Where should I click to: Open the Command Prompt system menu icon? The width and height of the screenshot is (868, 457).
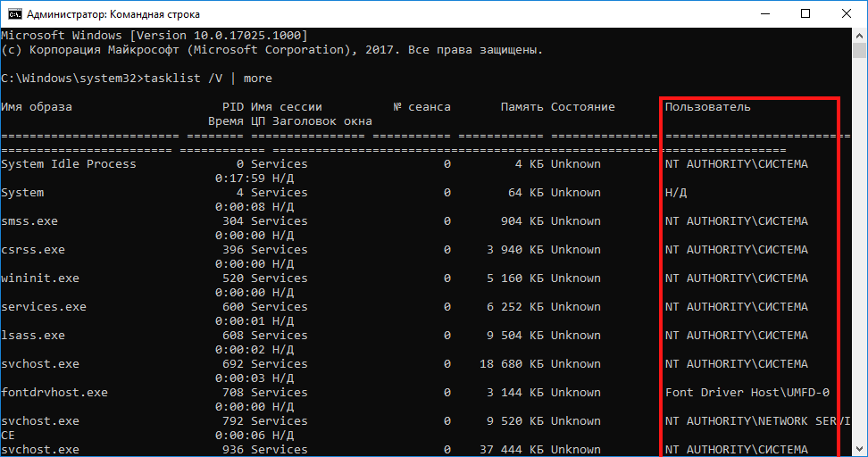coord(14,13)
